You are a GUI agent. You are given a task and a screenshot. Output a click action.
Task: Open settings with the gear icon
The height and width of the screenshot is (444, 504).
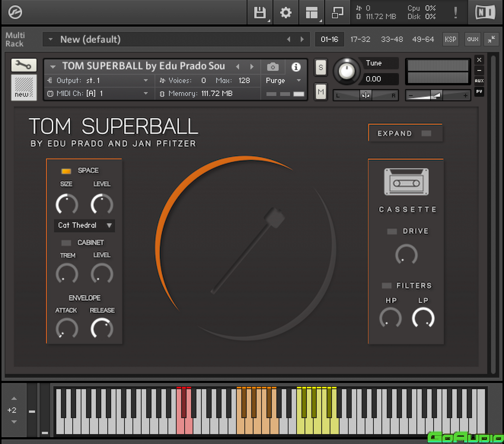coord(286,13)
